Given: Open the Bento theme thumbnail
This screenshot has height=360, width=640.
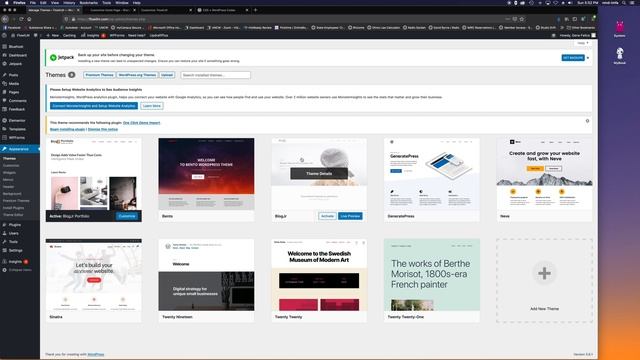Looking at the screenshot, I should pos(206,174).
